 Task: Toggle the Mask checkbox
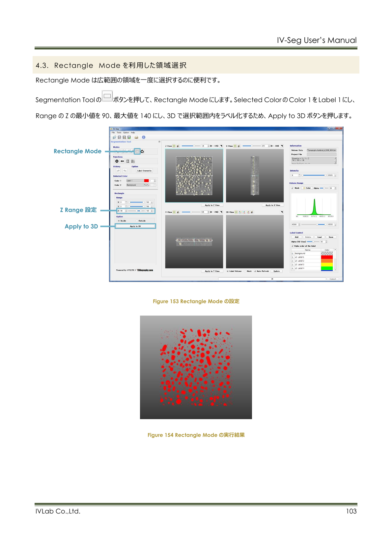coord(293,188)
